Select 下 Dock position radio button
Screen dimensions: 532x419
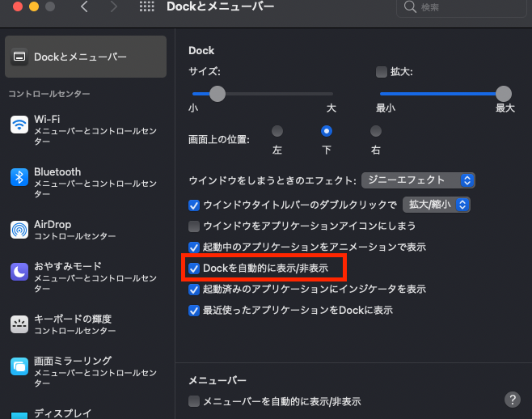[x=327, y=131]
